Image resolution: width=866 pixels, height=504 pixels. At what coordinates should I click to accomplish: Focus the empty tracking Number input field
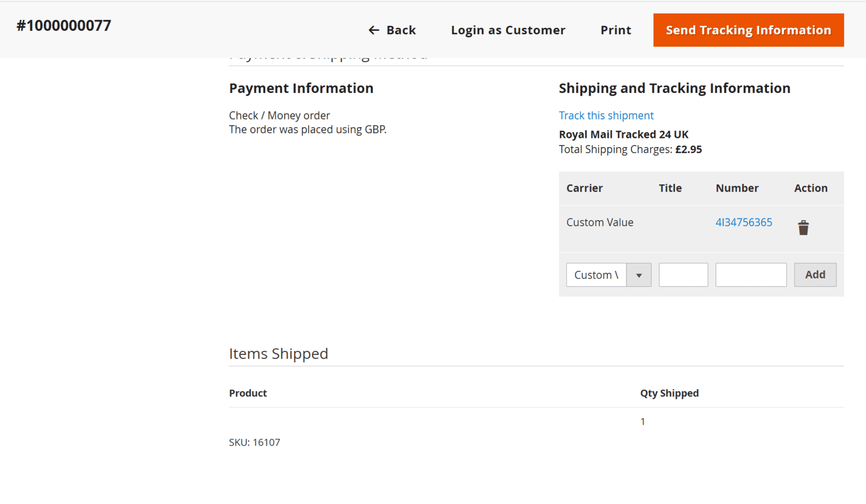tap(751, 275)
